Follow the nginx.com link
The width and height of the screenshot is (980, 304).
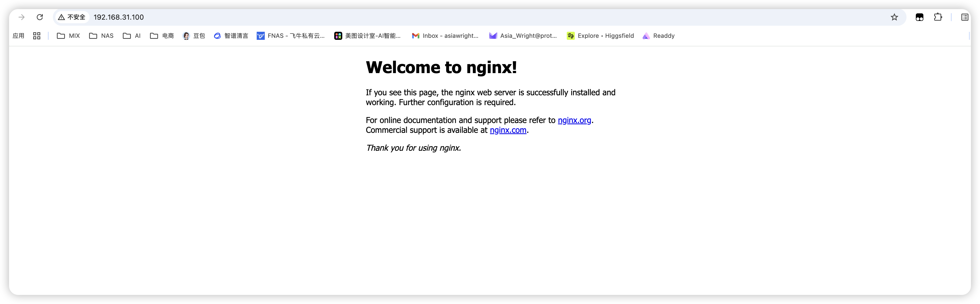coord(508,130)
